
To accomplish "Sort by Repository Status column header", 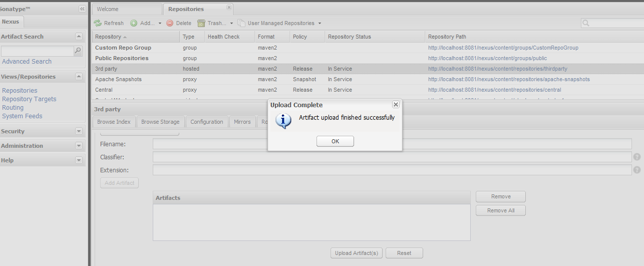I will tap(375, 37).
